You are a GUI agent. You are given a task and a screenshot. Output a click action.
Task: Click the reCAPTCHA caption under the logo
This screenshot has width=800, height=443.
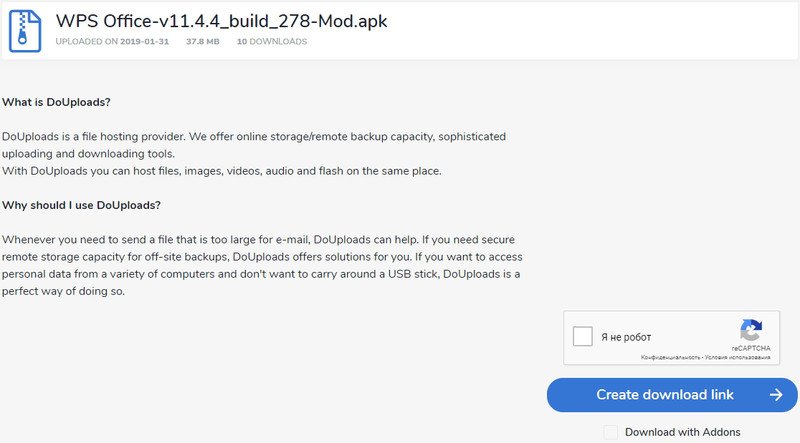point(751,349)
